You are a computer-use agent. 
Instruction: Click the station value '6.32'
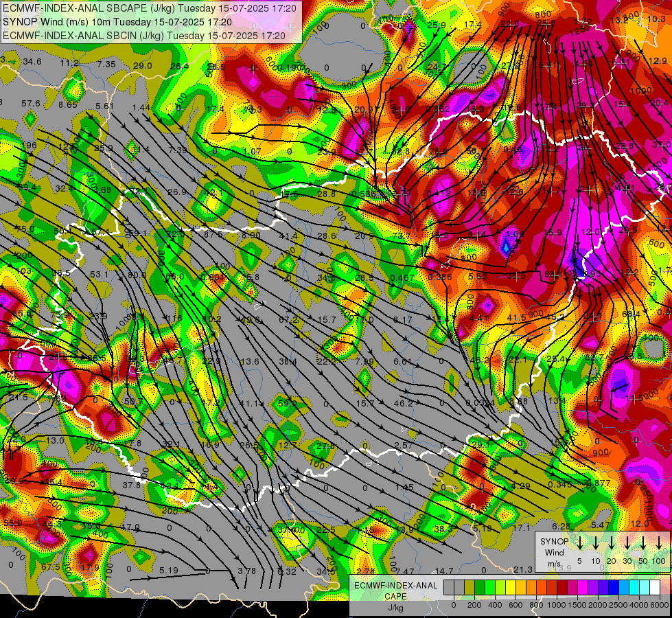tap(286, 571)
